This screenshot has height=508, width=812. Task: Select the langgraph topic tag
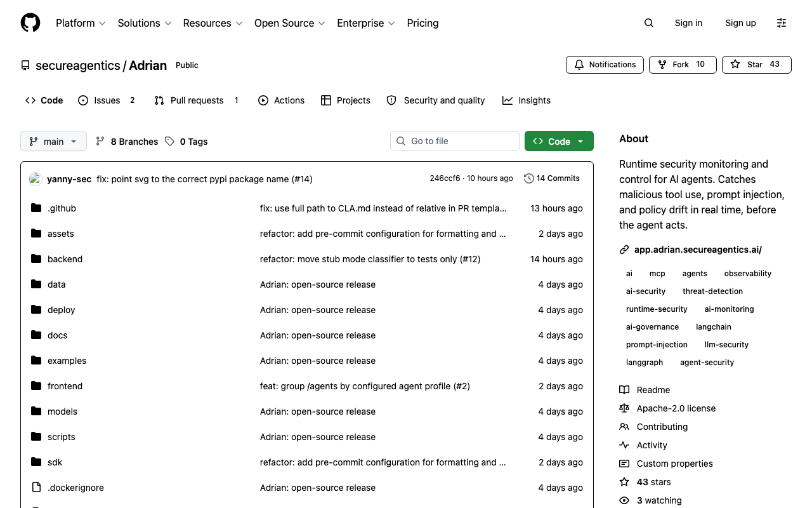click(645, 363)
